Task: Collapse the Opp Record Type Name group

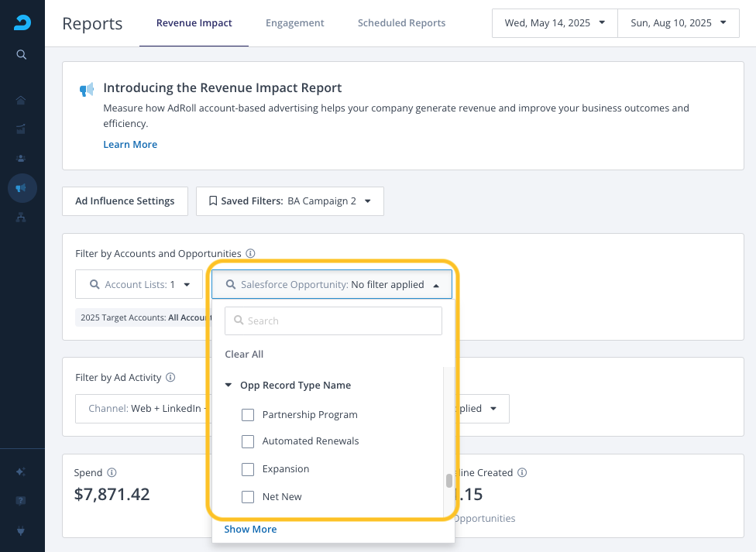Action: pyautogui.click(x=229, y=386)
